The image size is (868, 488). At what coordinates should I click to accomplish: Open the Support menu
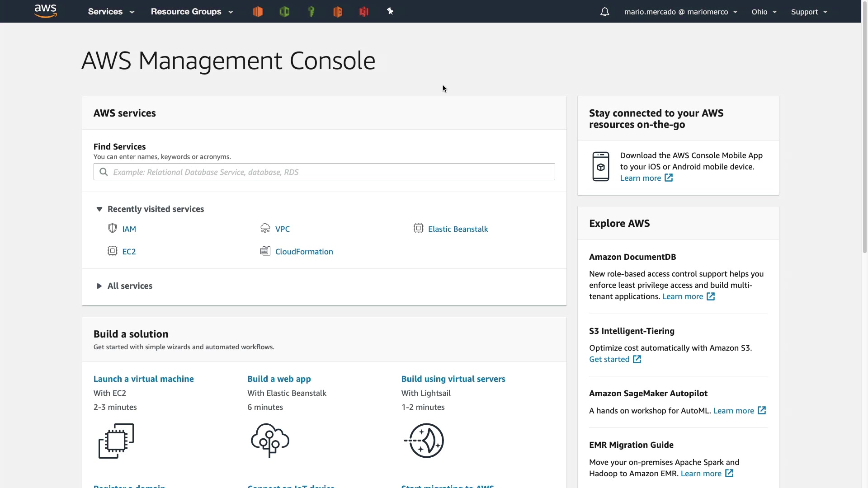[x=809, y=12]
